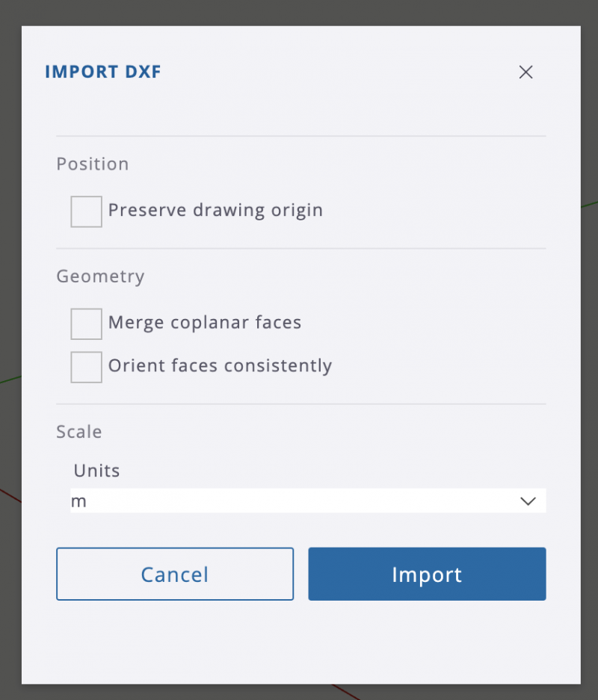Screen dimensions: 598x700
Task: Open the Units dropdown field
Action: pos(299,501)
